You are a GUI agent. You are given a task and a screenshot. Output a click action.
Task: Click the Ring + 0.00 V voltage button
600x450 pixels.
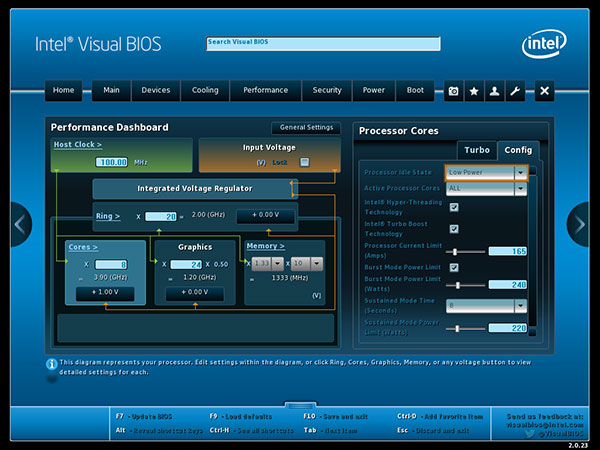pos(266,215)
